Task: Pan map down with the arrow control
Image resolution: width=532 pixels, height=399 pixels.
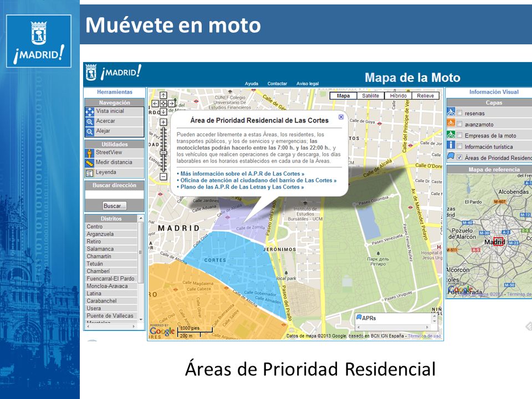Action: tap(163, 111)
